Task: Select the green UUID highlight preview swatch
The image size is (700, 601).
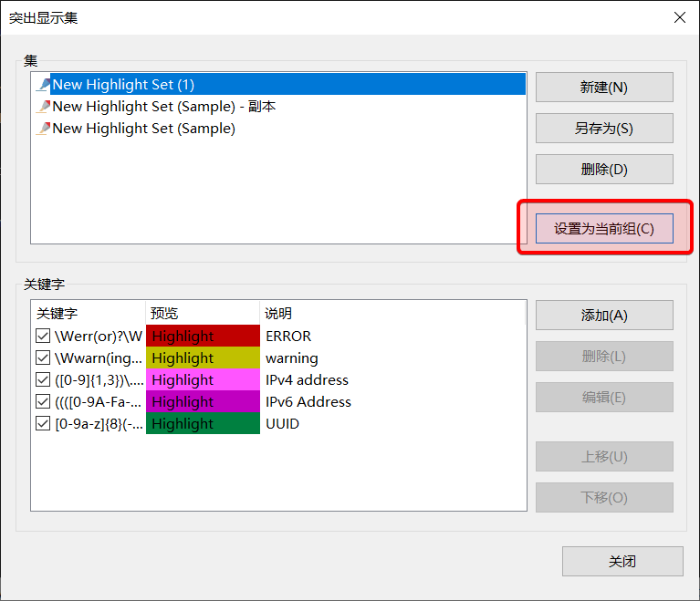Action: (x=203, y=424)
